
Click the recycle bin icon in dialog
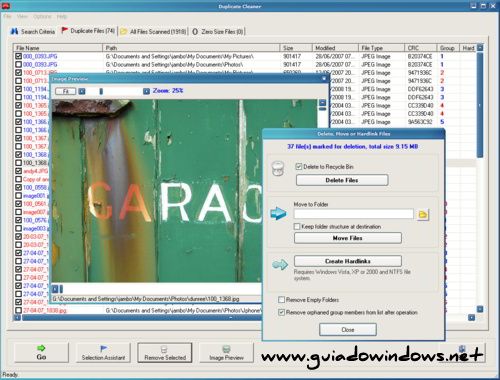[x=278, y=168]
